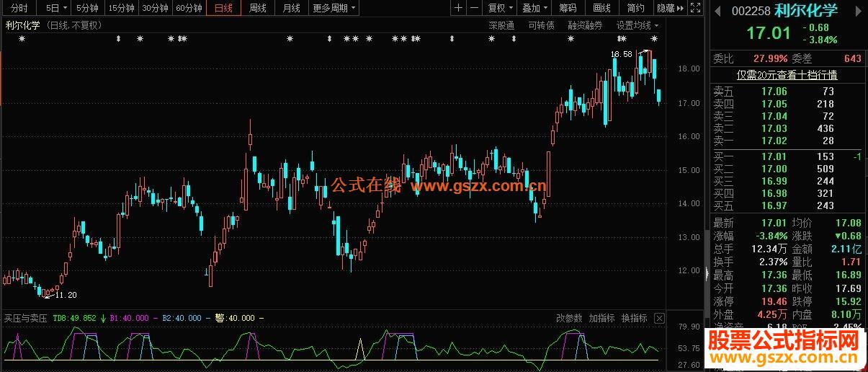Zoom out chart with minus icon

click(x=475, y=9)
